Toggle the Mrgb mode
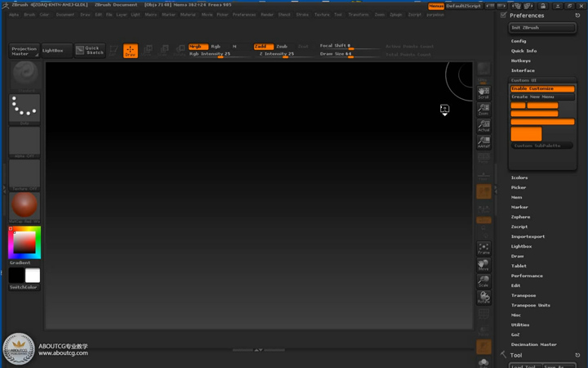Screen dimensions: 588x368 click(x=198, y=47)
